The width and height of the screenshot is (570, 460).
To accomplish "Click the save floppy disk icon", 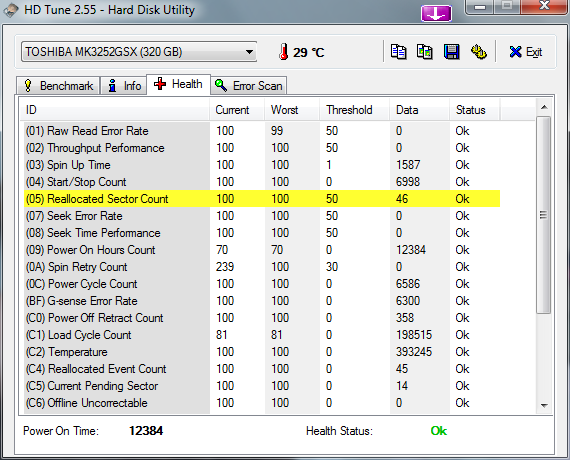I will tap(451, 52).
